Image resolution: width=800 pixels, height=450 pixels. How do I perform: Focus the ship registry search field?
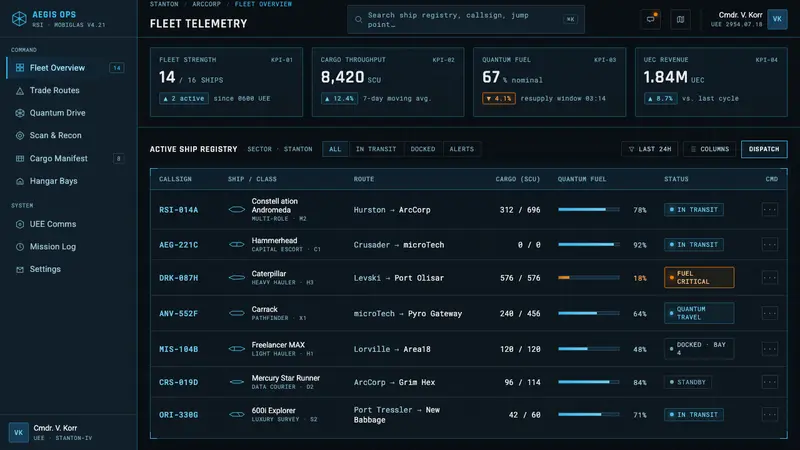coord(466,19)
